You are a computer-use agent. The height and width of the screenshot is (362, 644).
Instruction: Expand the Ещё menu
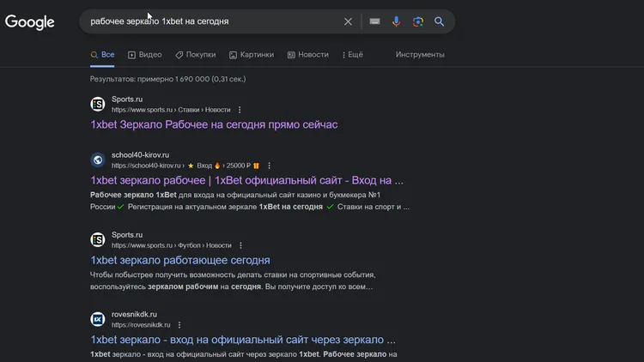pos(352,55)
